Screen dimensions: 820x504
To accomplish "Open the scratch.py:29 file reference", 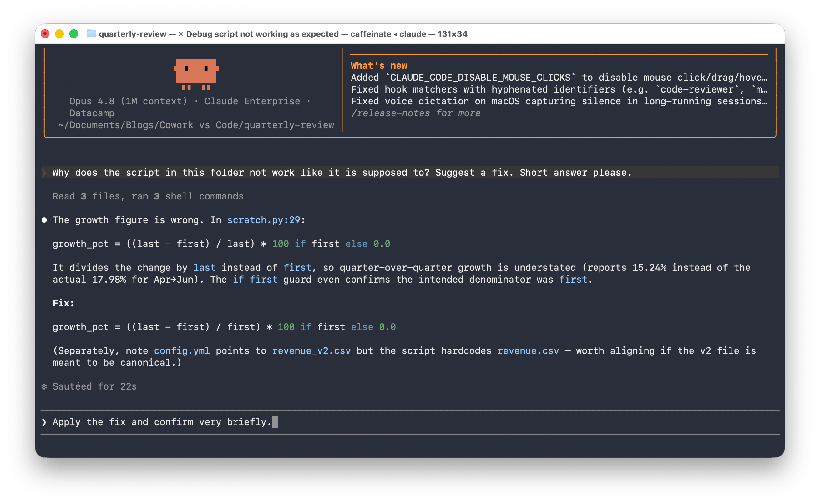I will click(x=263, y=220).
